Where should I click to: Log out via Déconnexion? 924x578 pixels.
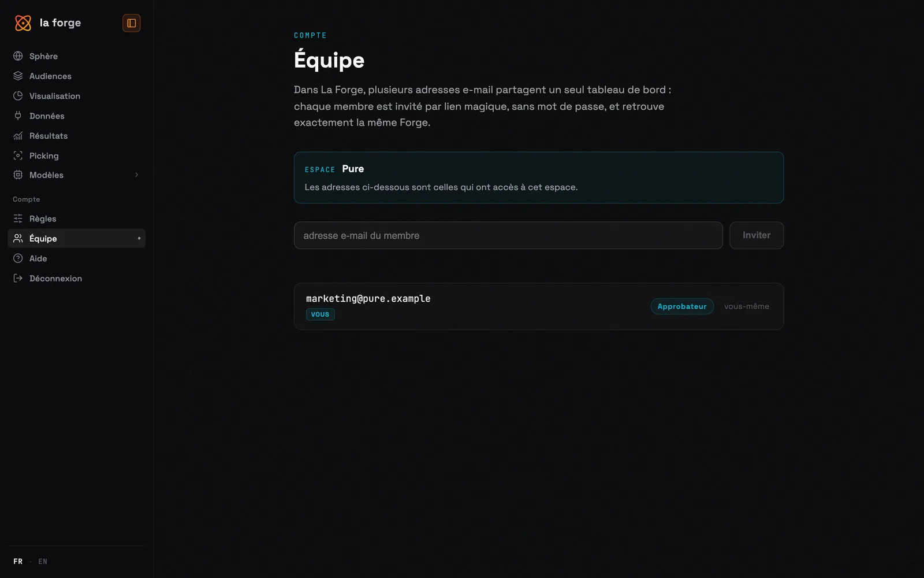click(76, 278)
